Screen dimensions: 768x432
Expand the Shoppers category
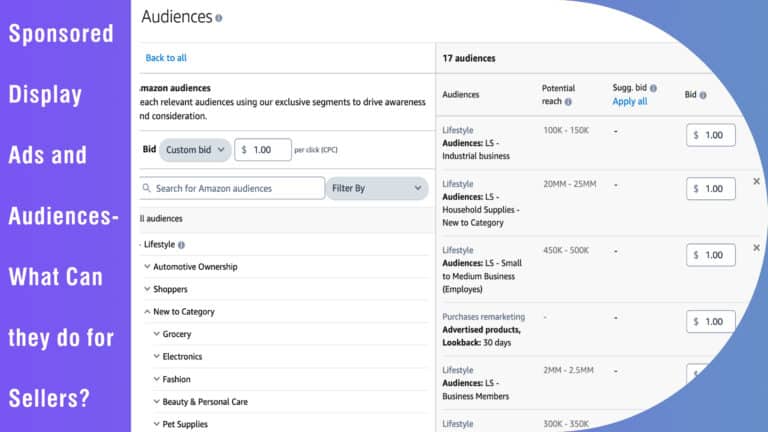point(147,289)
